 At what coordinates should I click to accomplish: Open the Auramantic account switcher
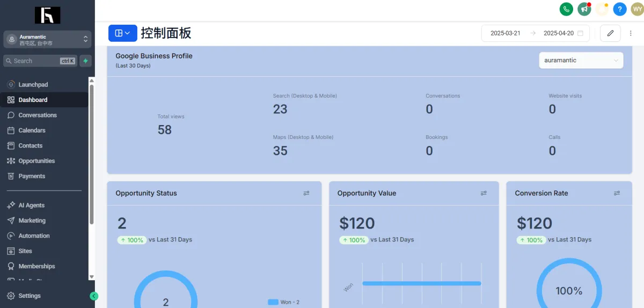coord(48,40)
